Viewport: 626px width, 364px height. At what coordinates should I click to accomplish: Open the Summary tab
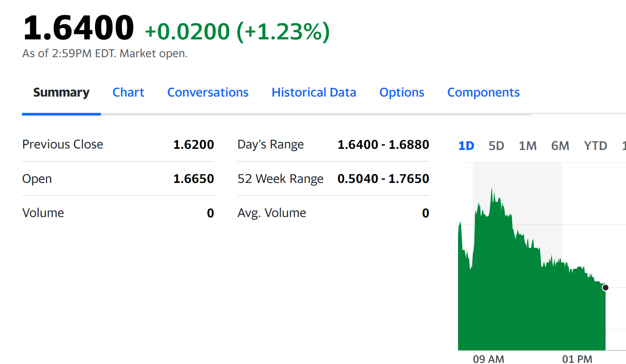[61, 92]
